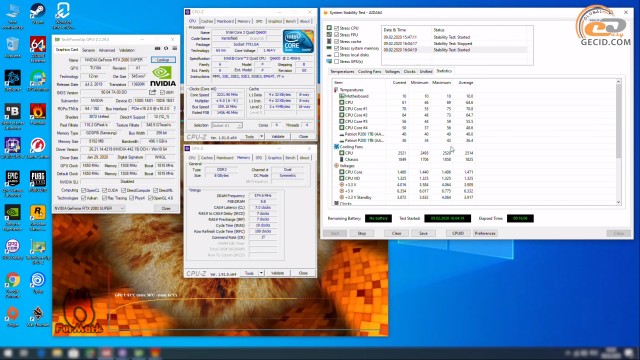Open the Validation tab in GPU-Z
Screen dimensions: 640x360
point(127,50)
